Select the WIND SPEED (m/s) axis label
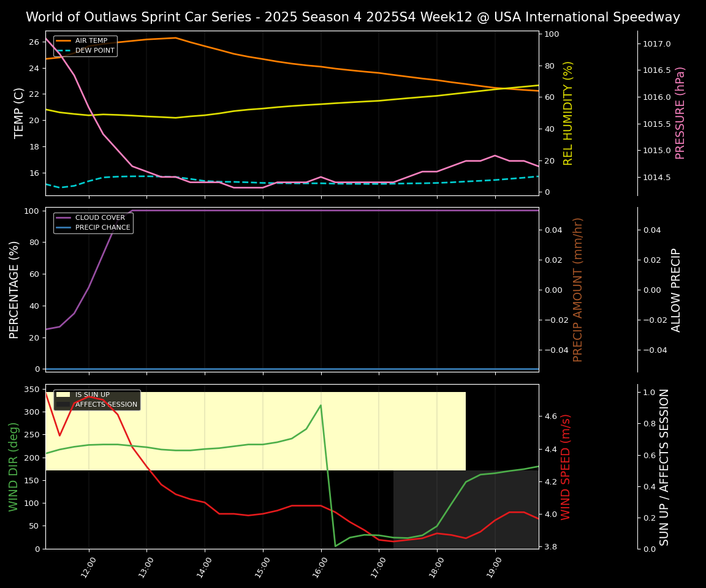Viewport: 706px width, 588px height. click(x=566, y=466)
